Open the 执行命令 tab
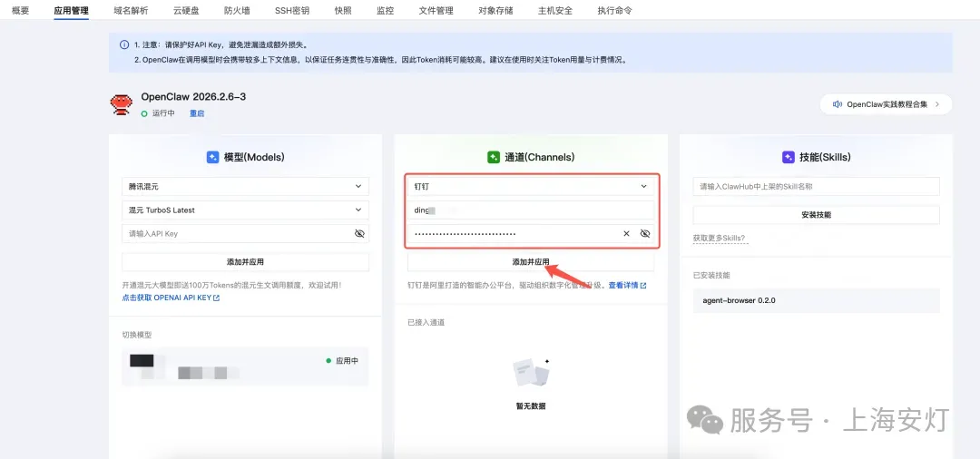This screenshot has height=459, width=980. tap(614, 11)
